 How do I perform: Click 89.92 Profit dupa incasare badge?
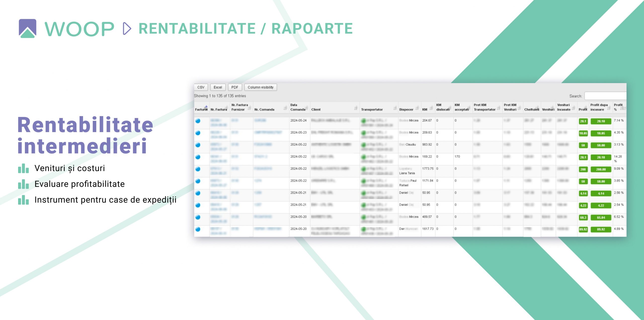click(x=601, y=229)
